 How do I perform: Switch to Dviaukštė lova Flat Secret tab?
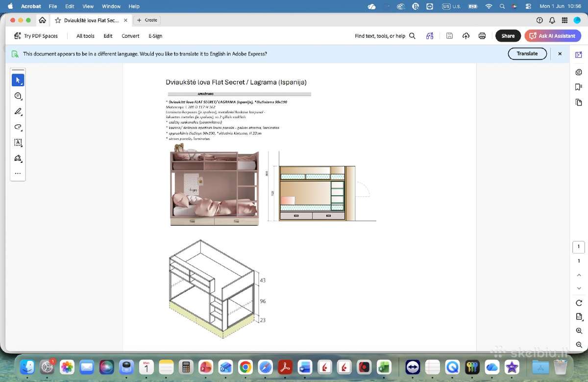coord(91,20)
